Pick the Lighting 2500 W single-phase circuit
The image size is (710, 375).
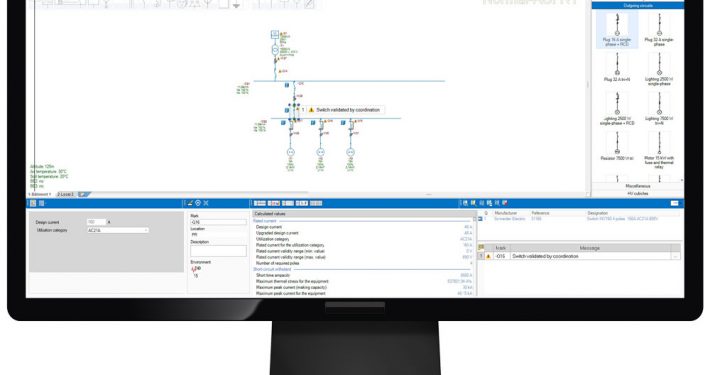659,69
